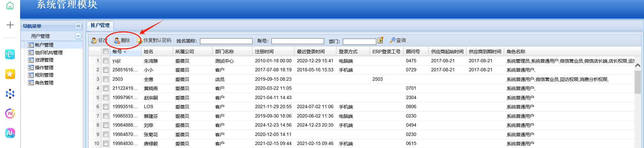Screen dimensions: 644x148
Task: Open the teal cross-shaped app icon
Action: coord(10,54)
